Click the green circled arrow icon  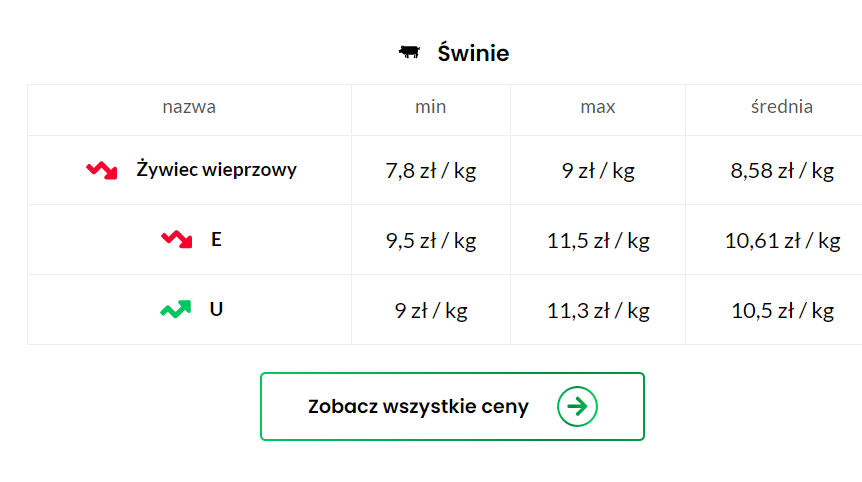click(x=577, y=407)
